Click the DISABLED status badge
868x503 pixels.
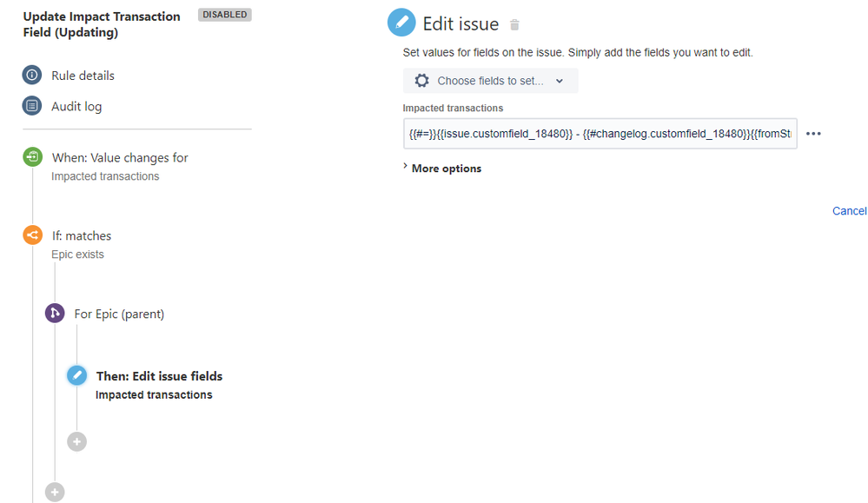coord(225,15)
